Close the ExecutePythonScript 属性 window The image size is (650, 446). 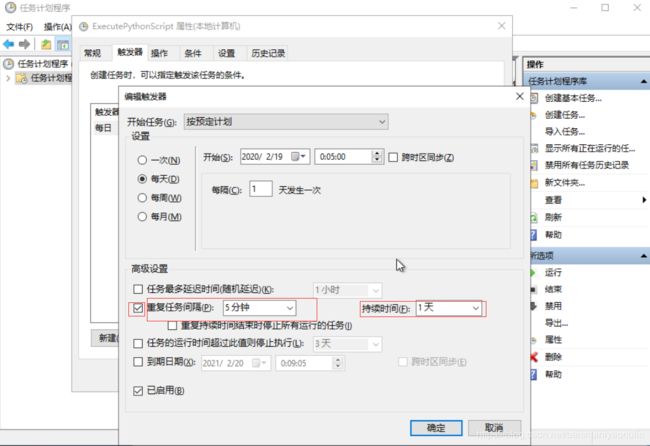(502, 26)
